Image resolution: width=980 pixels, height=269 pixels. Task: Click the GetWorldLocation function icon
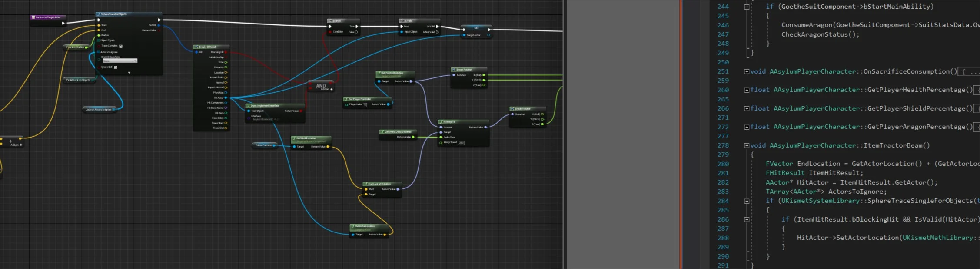click(x=294, y=138)
